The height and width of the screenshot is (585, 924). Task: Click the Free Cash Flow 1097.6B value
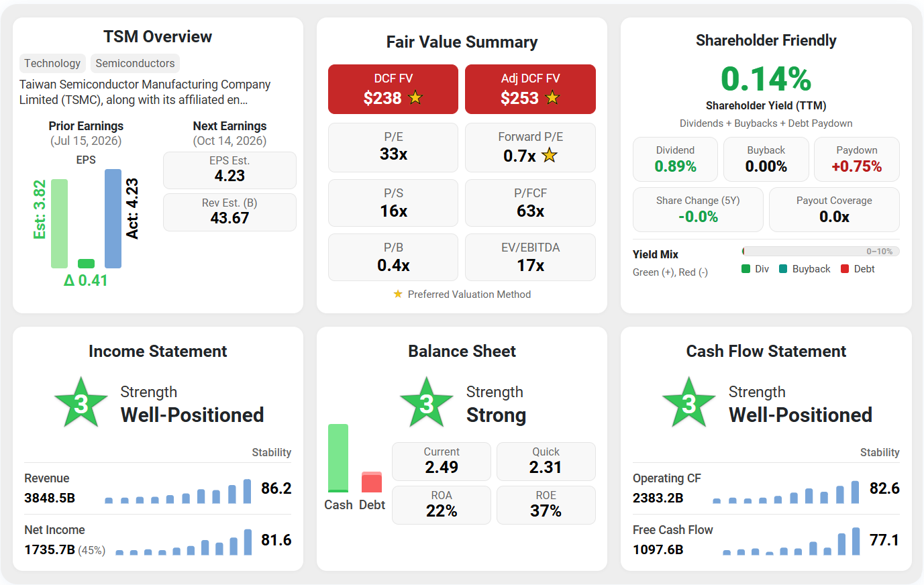tap(658, 549)
